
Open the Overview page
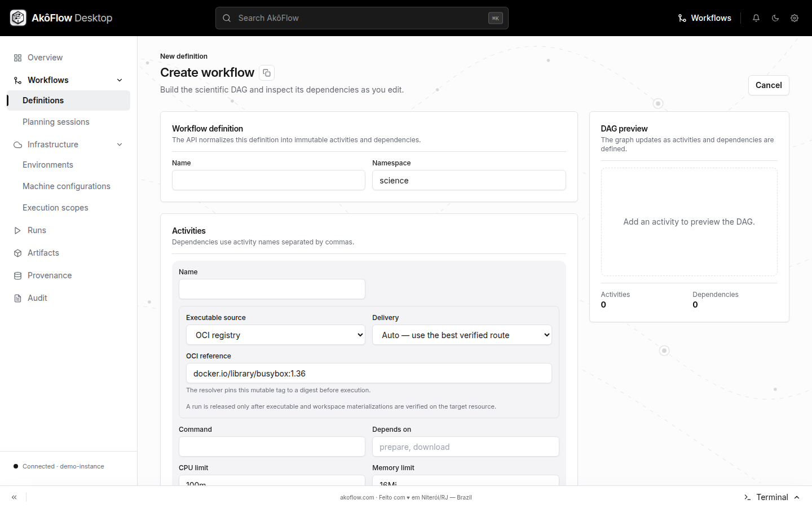[69, 58]
